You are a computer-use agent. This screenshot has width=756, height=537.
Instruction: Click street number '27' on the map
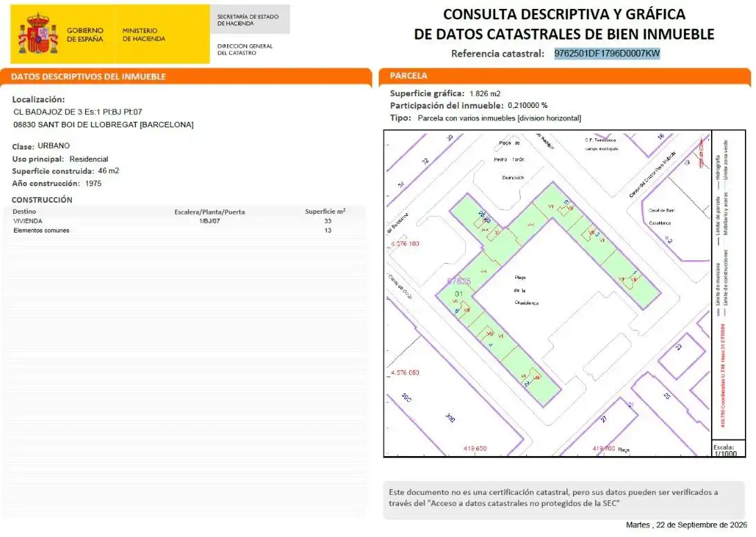[x=604, y=419]
